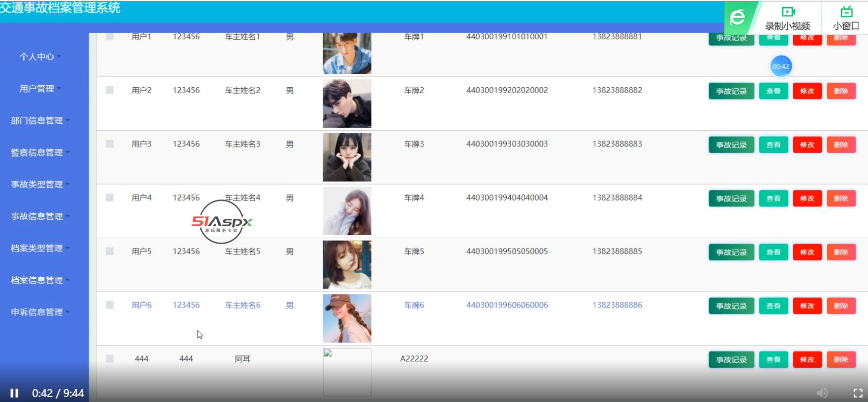
Task: Select phone number 13823888883
Action: click(618, 144)
